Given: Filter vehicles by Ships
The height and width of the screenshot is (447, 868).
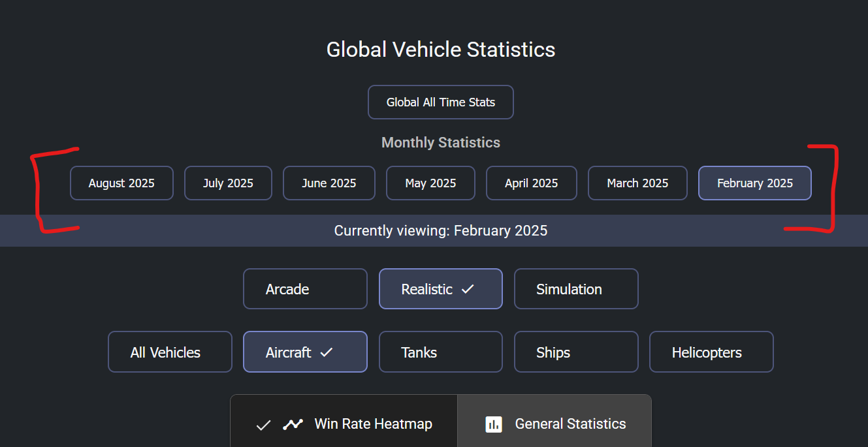Looking at the screenshot, I should [575, 352].
